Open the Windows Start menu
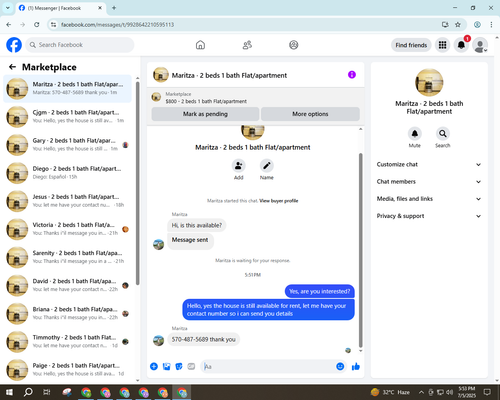The height and width of the screenshot is (400, 500). click(x=9, y=392)
